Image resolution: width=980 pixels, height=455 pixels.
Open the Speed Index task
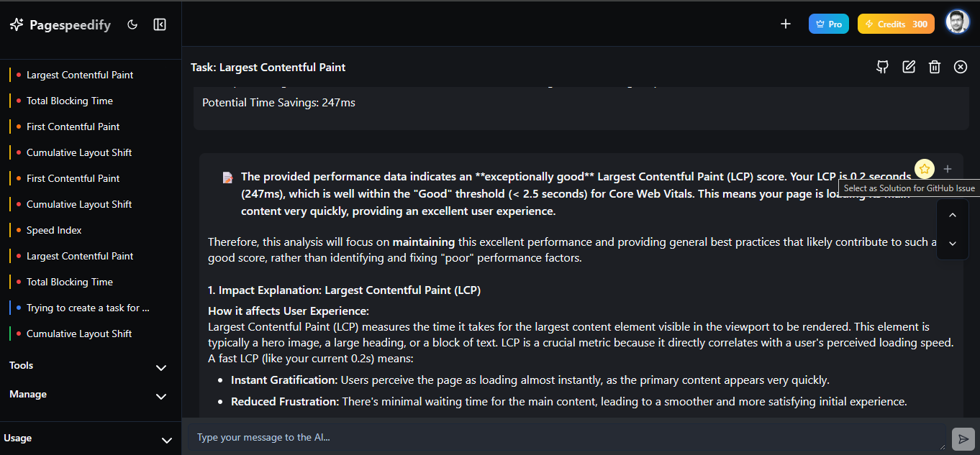[54, 230]
